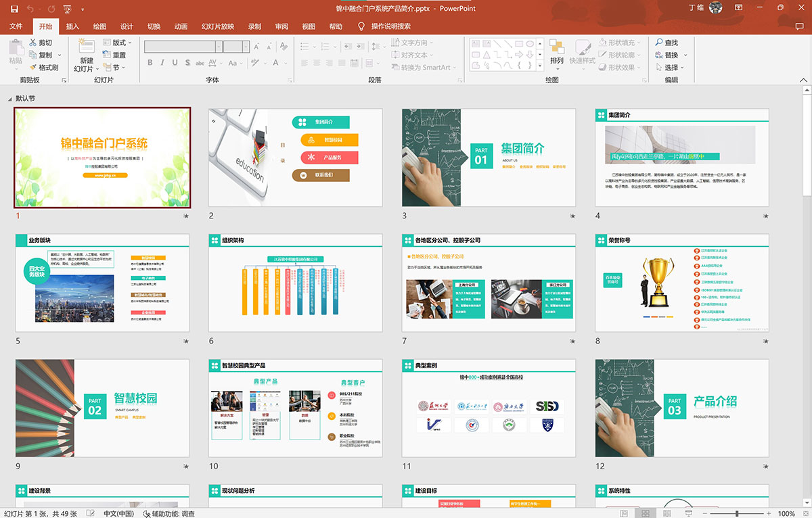The height and width of the screenshot is (518, 812).
Task: Start slideshow from beginning via Quick Access icon
Action: click(x=67, y=9)
